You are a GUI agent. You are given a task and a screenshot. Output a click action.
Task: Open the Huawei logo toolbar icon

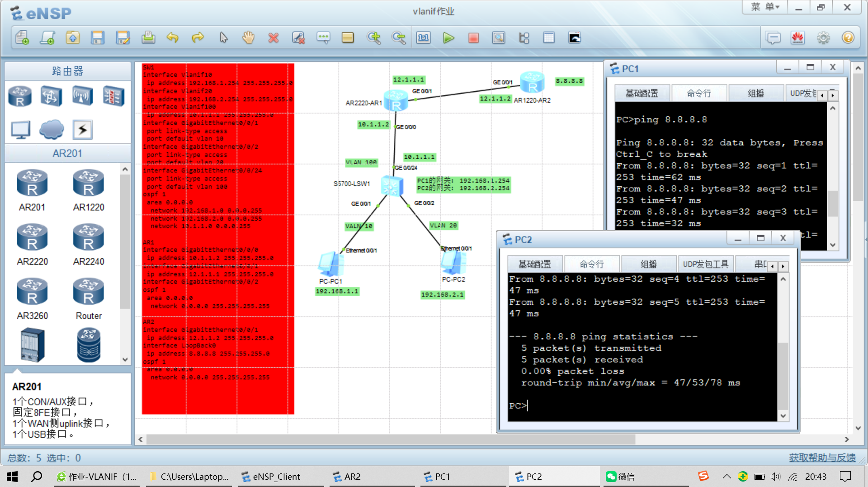coord(797,38)
